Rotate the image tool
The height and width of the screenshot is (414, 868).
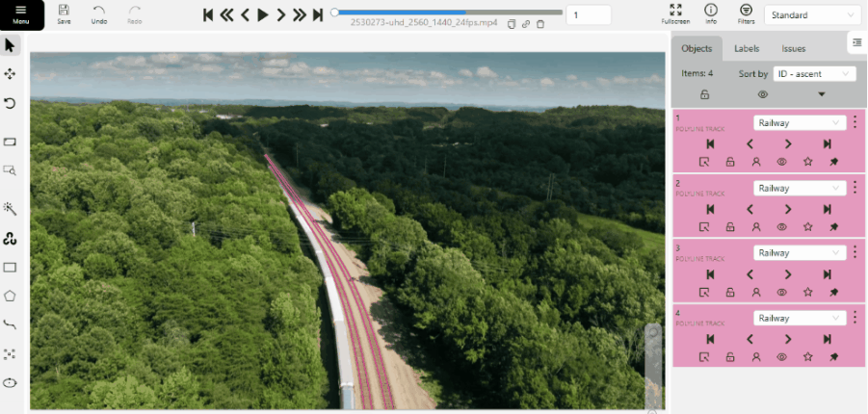[10, 103]
